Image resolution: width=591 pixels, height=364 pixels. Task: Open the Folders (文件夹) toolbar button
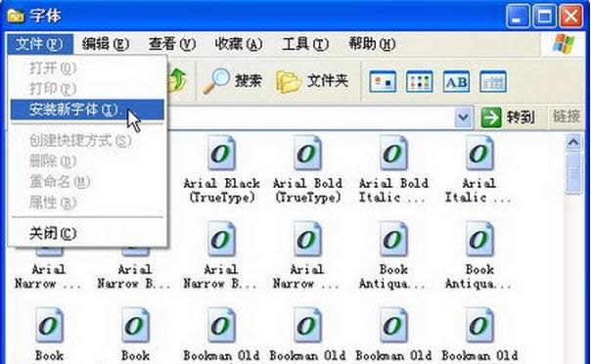click(312, 80)
